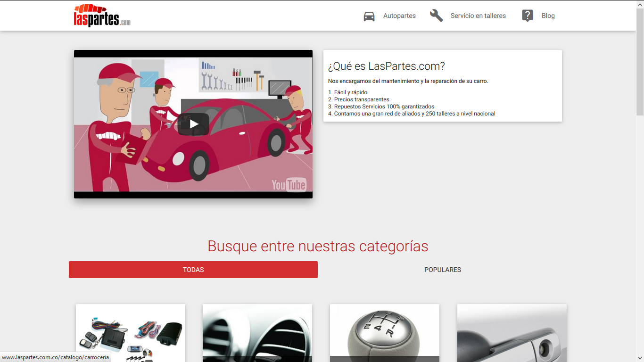Image resolution: width=644 pixels, height=362 pixels.
Task: Click the question mark icon beside Blog
Action: (x=527, y=16)
